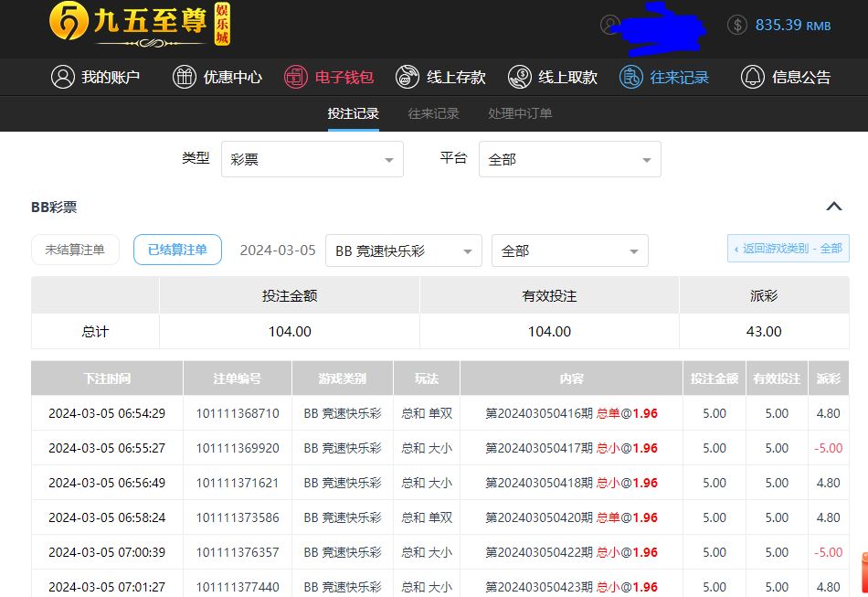Click the 九五至尊 logo
The image size is (868, 597).
(x=140, y=25)
